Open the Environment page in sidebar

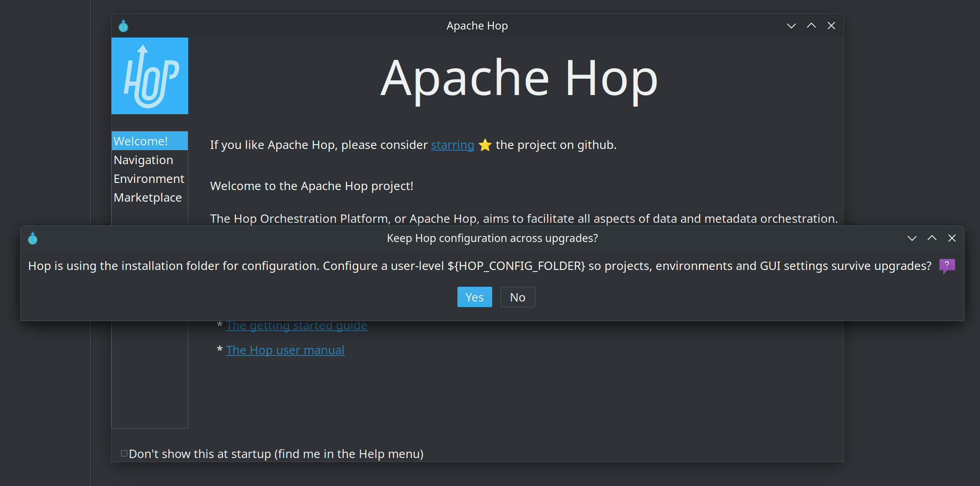click(x=150, y=179)
